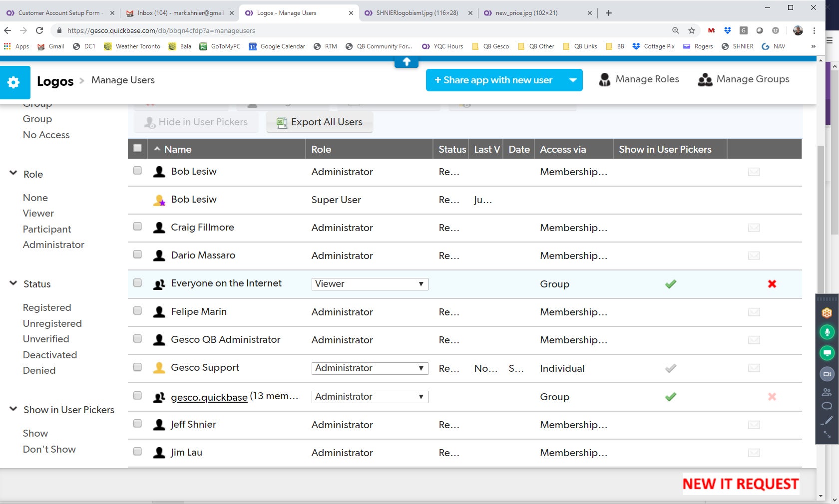Image resolution: width=839 pixels, height=504 pixels.
Task: Click the Export All Users spreadsheet icon
Action: click(282, 122)
